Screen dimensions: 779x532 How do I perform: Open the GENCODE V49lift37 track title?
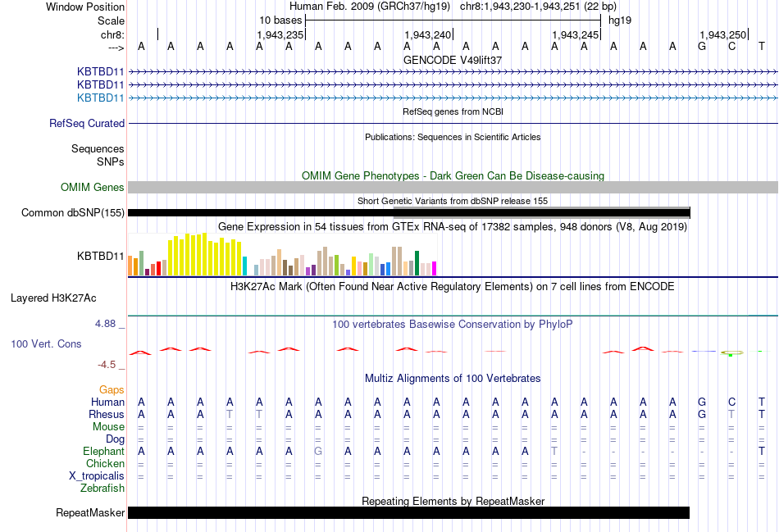tap(453, 60)
